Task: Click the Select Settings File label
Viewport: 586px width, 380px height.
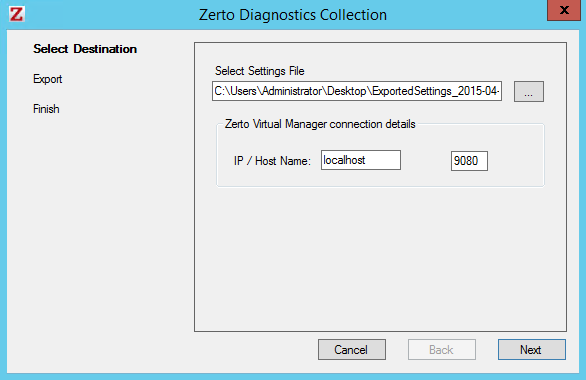Action: point(259,71)
